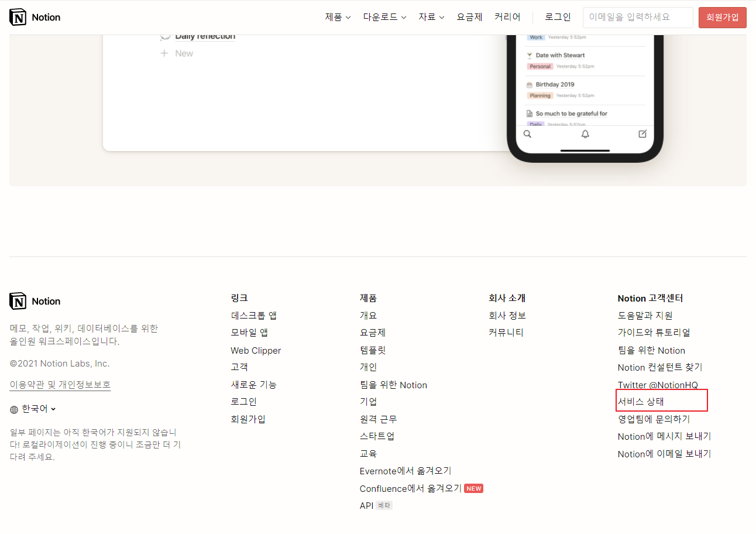Open 회사 정보 link
The width and height of the screenshot is (756, 534).
[507, 316]
